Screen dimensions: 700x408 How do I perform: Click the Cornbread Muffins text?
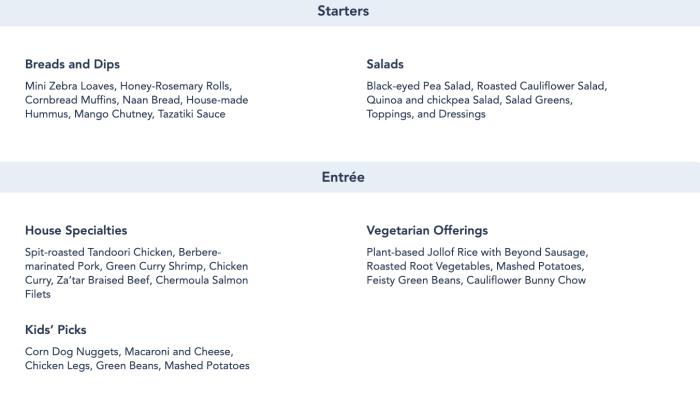pos(71,100)
